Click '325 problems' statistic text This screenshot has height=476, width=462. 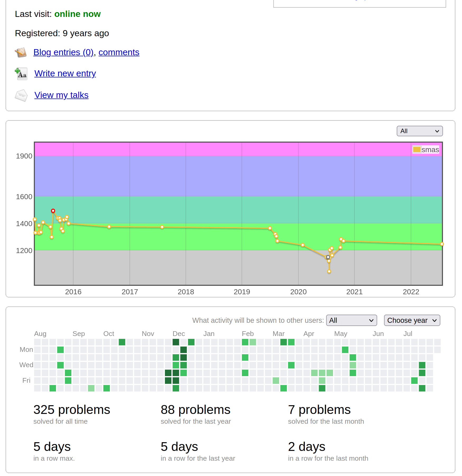pos(72,410)
